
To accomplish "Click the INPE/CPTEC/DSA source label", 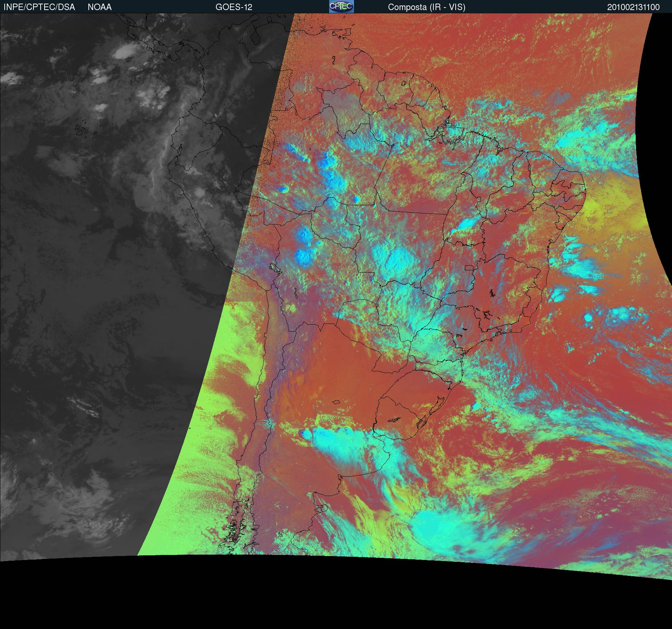I will 39,7.
